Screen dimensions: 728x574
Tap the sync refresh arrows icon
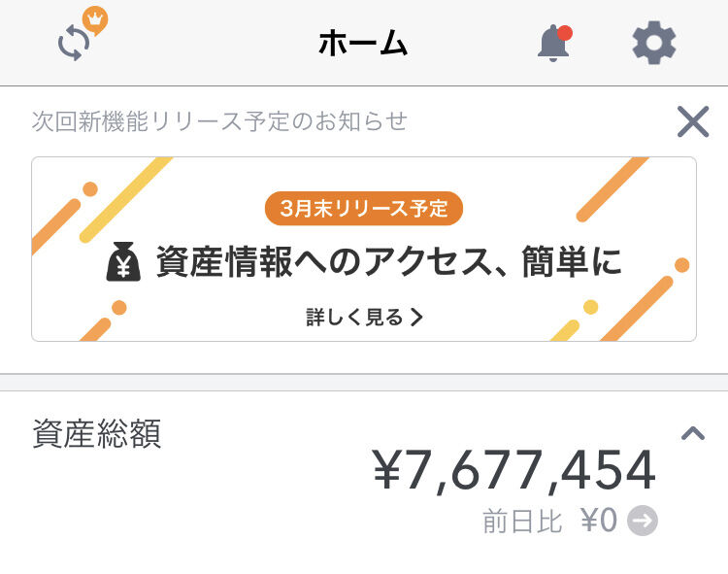coord(74,44)
